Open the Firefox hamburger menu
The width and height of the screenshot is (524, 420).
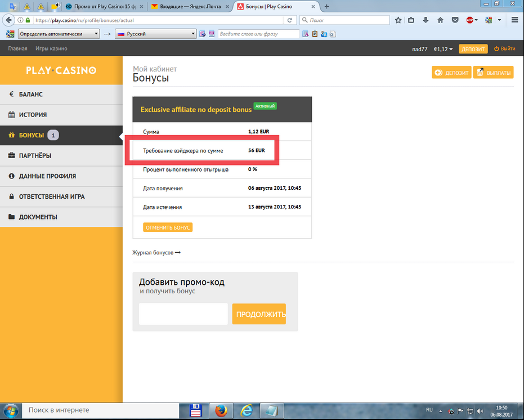pos(514,20)
